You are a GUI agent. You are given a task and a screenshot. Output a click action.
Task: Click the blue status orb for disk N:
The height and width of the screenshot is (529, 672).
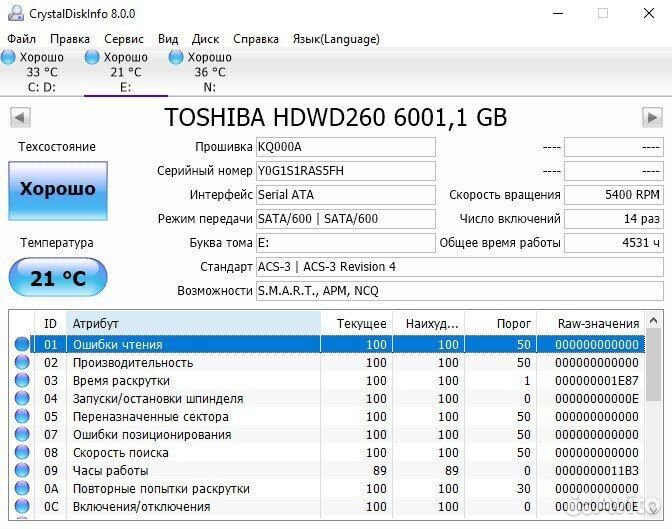pyautogui.click(x=176, y=57)
